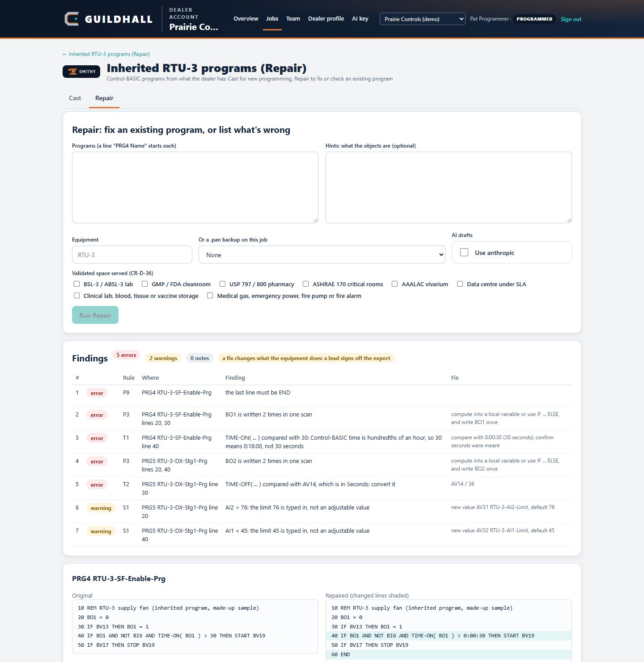Click the PROGRAMMER role badge
The height and width of the screenshot is (662, 644).
(534, 19)
